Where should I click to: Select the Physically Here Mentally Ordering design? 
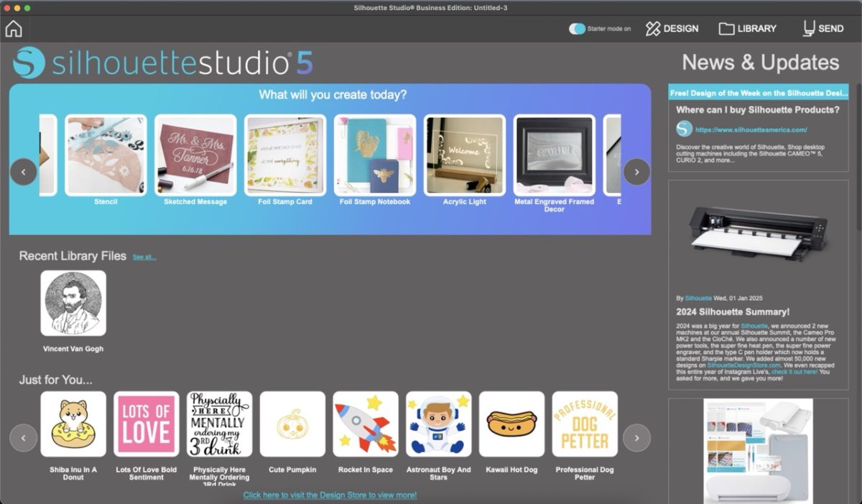[220, 424]
